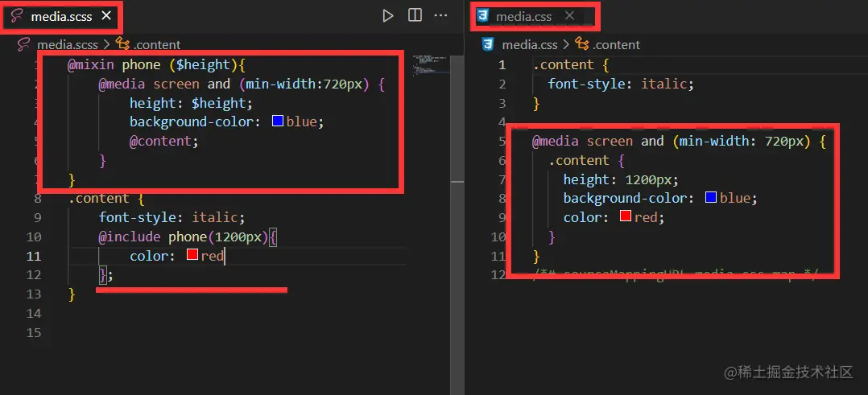Close the media.css tab
The width and height of the screenshot is (868, 395).
(569, 16)
